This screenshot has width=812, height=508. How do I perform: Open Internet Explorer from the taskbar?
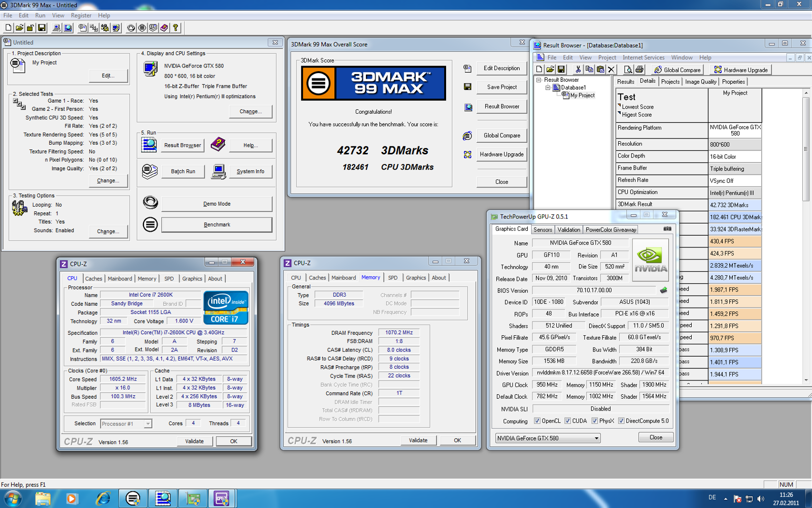pos(103,498)
